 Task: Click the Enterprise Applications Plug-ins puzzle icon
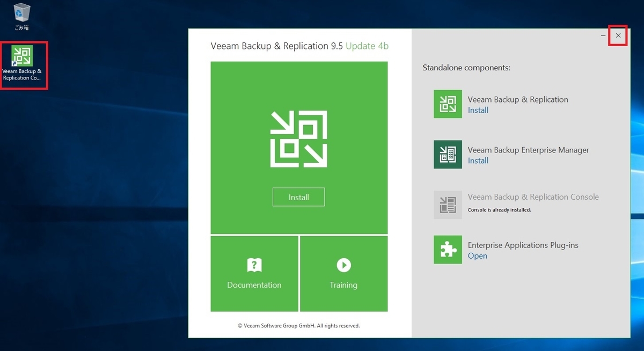[448, 250]
